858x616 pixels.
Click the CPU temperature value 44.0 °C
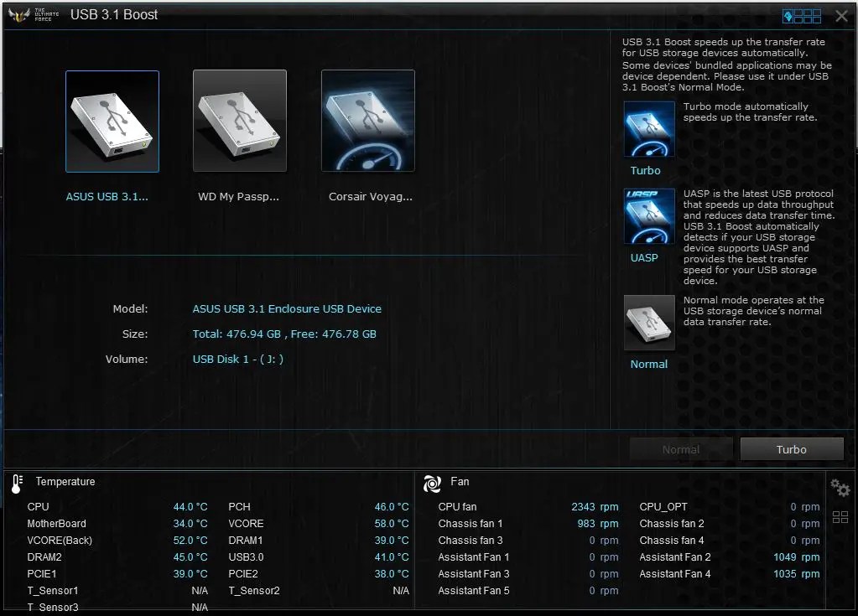[190, 507]
